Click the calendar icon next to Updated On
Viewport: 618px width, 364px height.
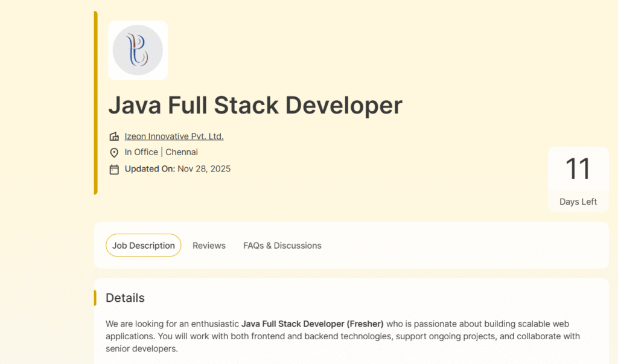click(x=114, y=170)
